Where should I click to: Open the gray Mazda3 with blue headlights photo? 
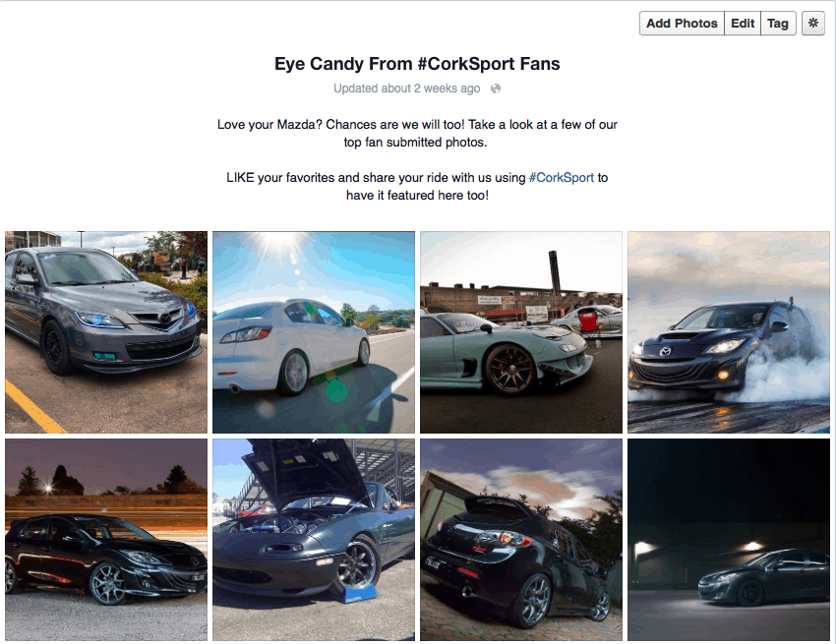106,332
